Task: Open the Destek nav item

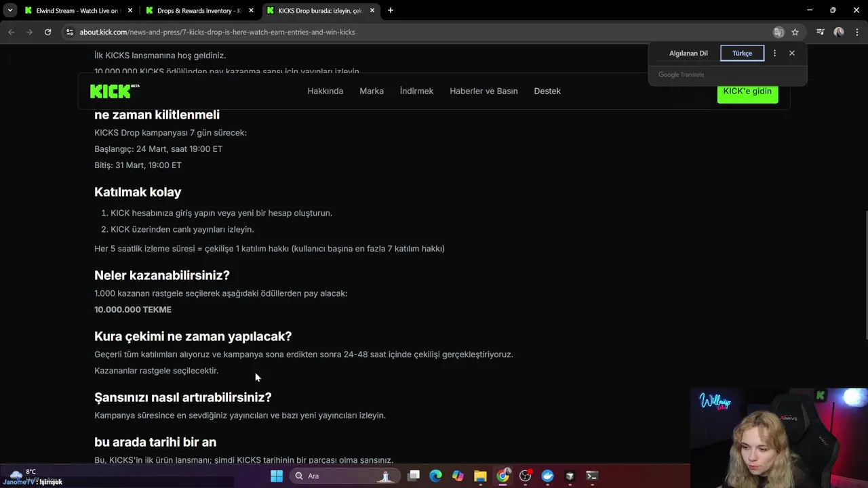Action: point(547,91)
